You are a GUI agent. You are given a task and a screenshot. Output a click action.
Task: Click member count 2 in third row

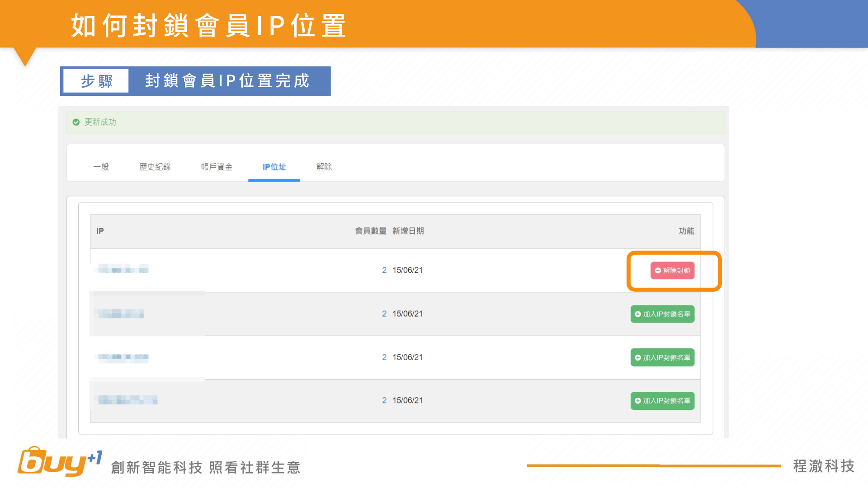click(x=384, y=357)
